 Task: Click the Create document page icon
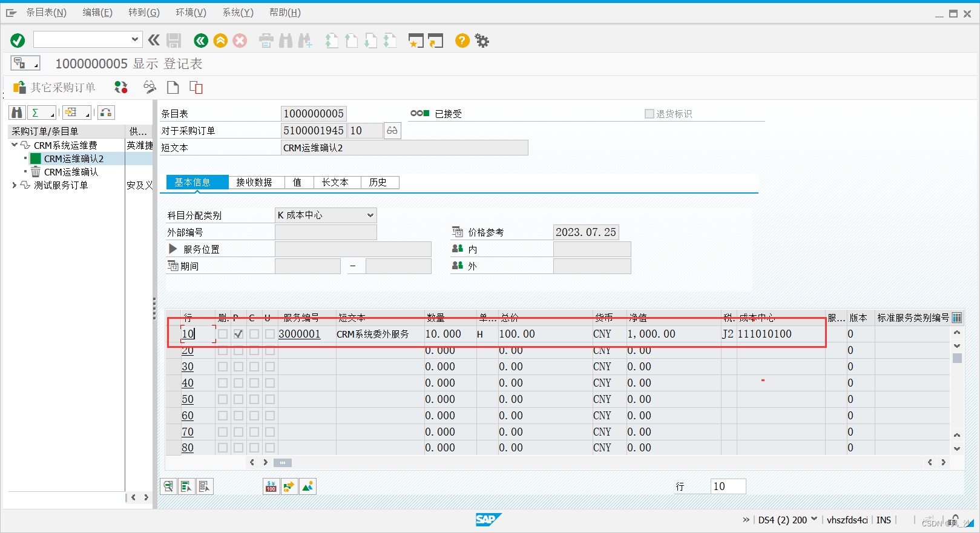coord(173,88)
